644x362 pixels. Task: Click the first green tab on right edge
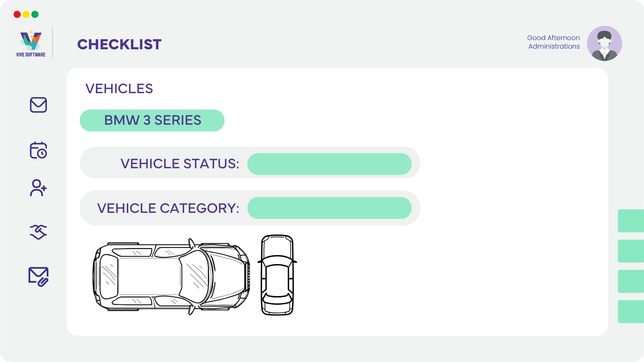pyautogui.click(x=631, y=221)
